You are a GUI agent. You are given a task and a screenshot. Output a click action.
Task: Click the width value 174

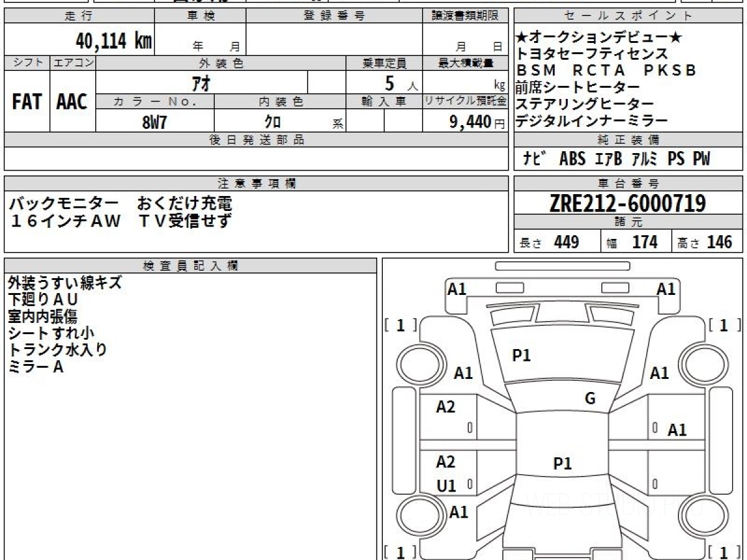click(x=645, y=242)
